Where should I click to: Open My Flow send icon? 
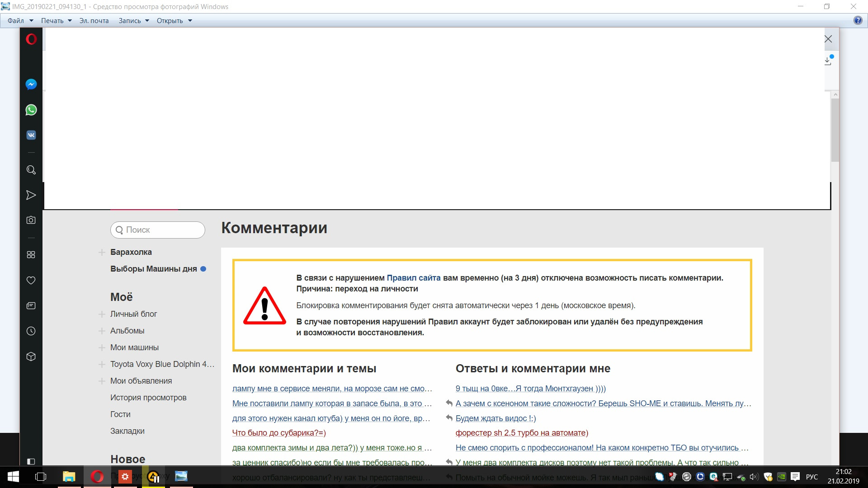[31, 195]
